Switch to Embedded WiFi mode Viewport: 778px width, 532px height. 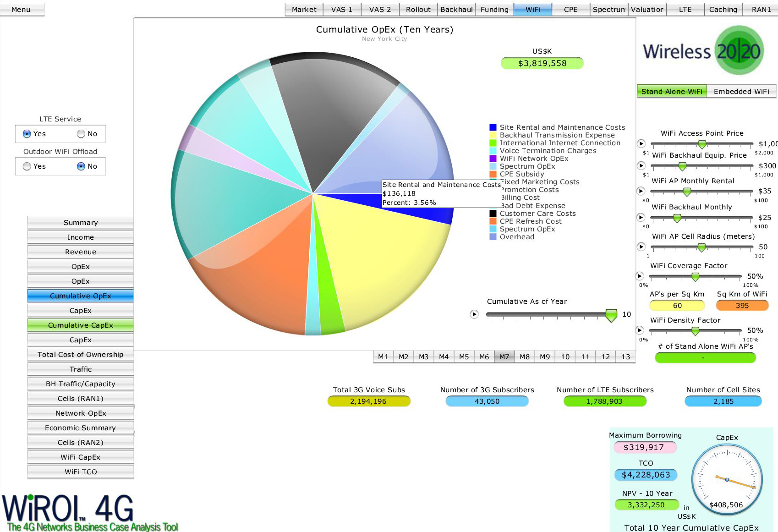(x=741, y=91)
